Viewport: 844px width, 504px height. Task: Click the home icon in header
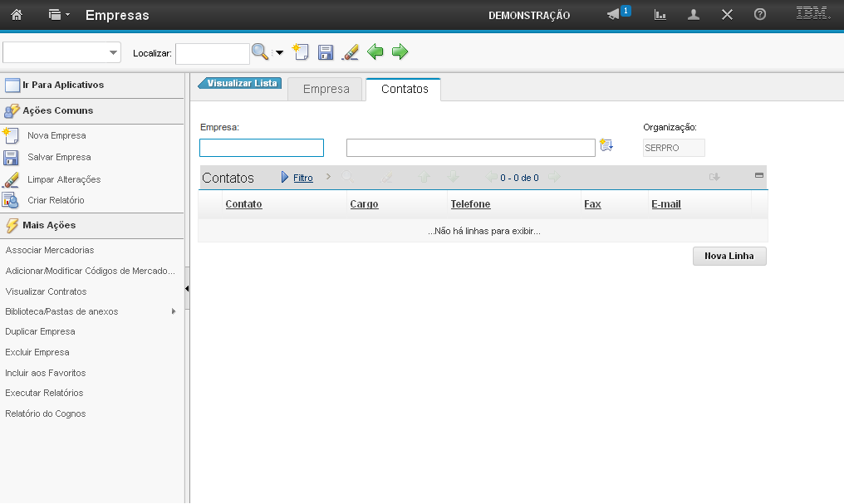pyautogui.click(x=17, y=15)
